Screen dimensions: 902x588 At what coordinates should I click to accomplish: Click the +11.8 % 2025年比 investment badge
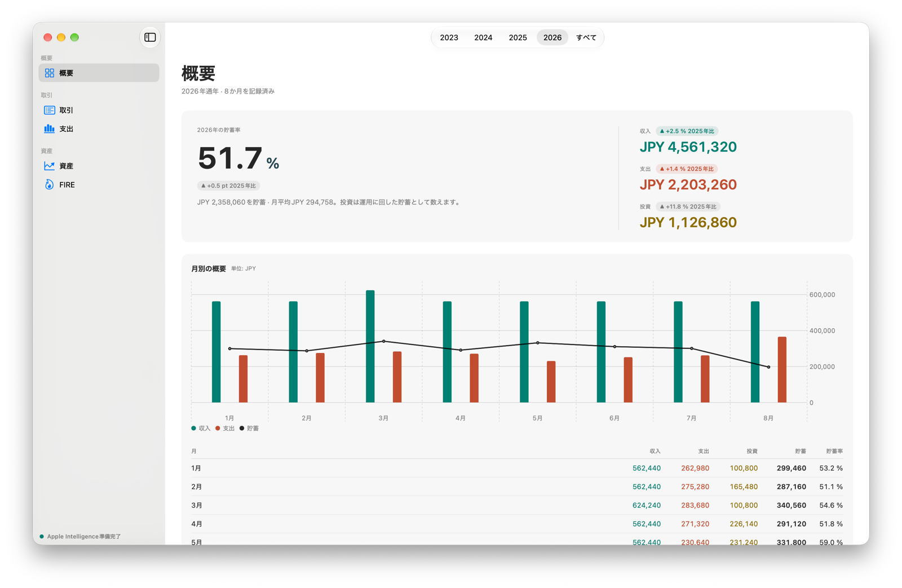coord(688,207)
